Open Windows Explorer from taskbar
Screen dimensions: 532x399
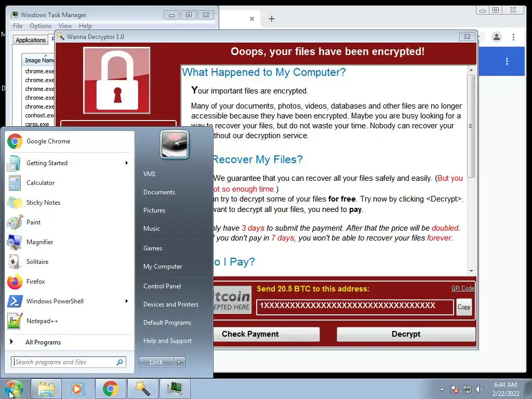pos(46,389)
